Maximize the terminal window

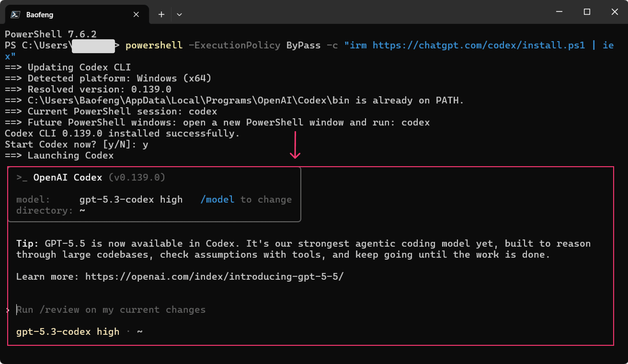587,12
